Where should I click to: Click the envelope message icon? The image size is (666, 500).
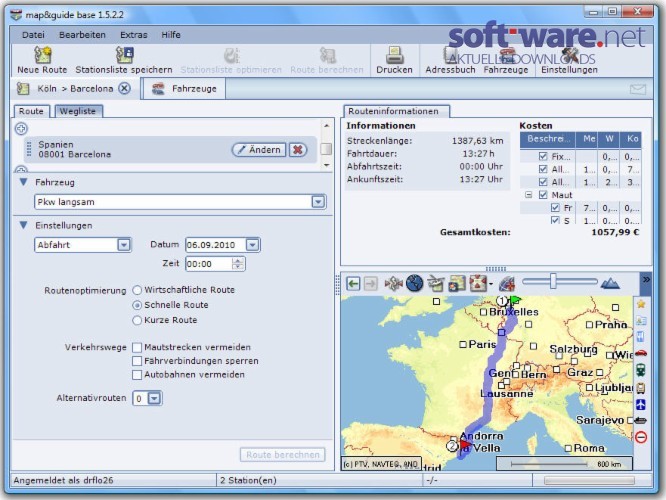click(x=638, y=89)
